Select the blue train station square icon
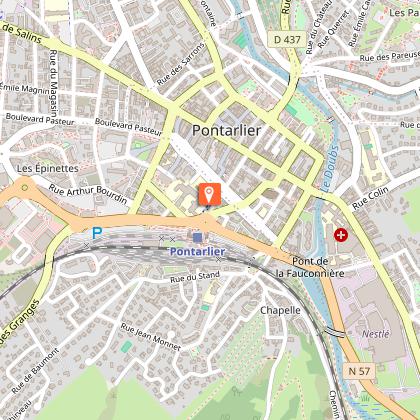420x420 pixels. (197, 237)
